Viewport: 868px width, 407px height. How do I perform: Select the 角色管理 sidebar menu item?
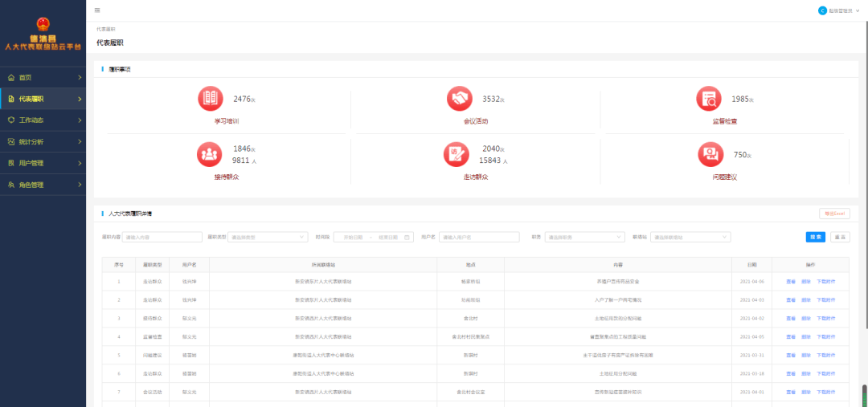tap(43, 185)
